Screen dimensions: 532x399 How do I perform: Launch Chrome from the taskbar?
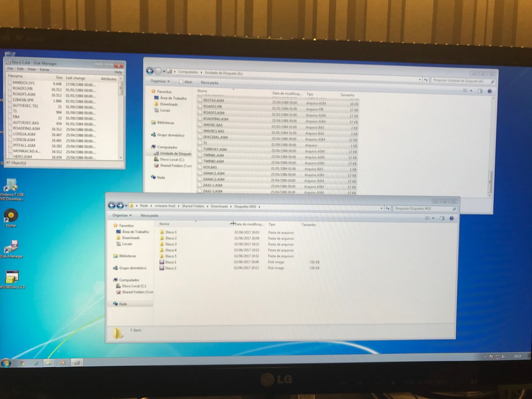[x=22, y=363]
